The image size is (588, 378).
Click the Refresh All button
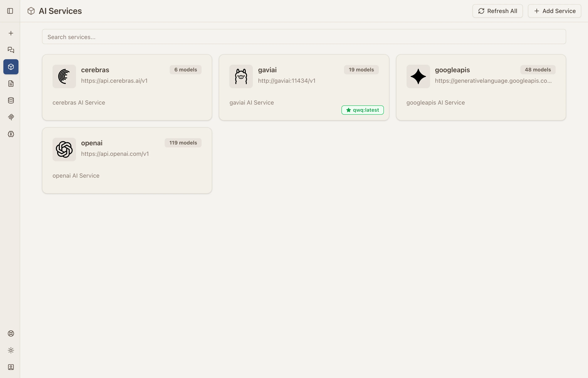pyautogui.click(x=497, y=11)
